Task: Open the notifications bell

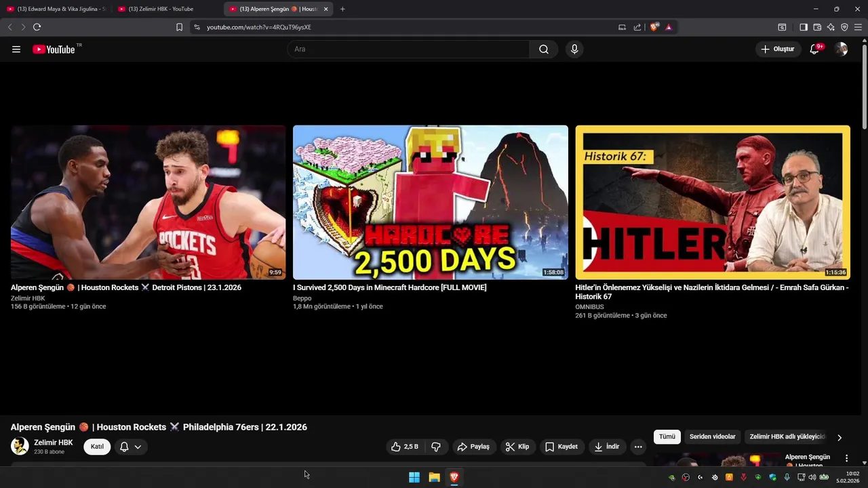Action: tap(814, 49)
